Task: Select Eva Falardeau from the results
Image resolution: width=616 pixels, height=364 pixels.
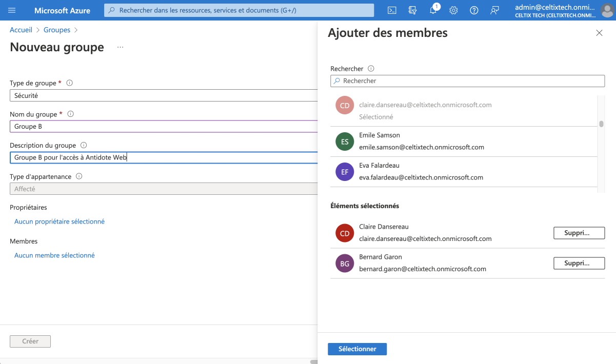Action: 464,172
